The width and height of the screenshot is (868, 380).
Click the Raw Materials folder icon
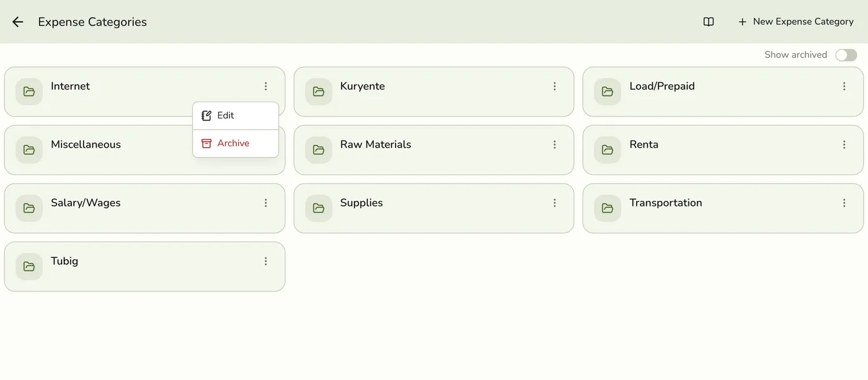(319, 150)
